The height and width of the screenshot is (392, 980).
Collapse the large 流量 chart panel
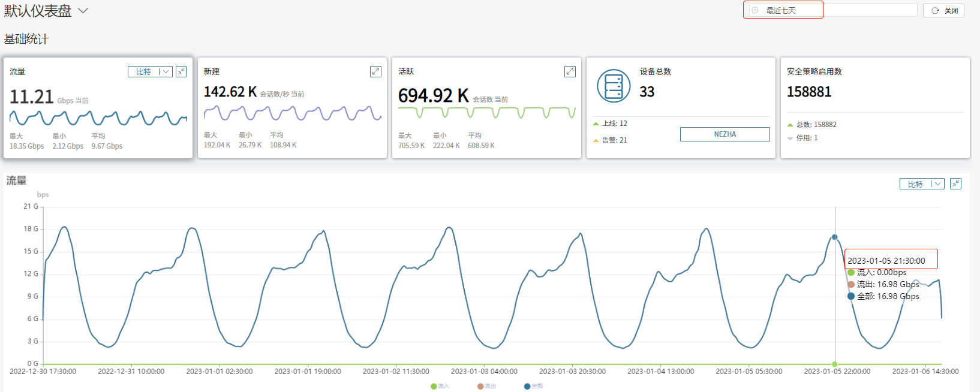[x=956, y=184]
